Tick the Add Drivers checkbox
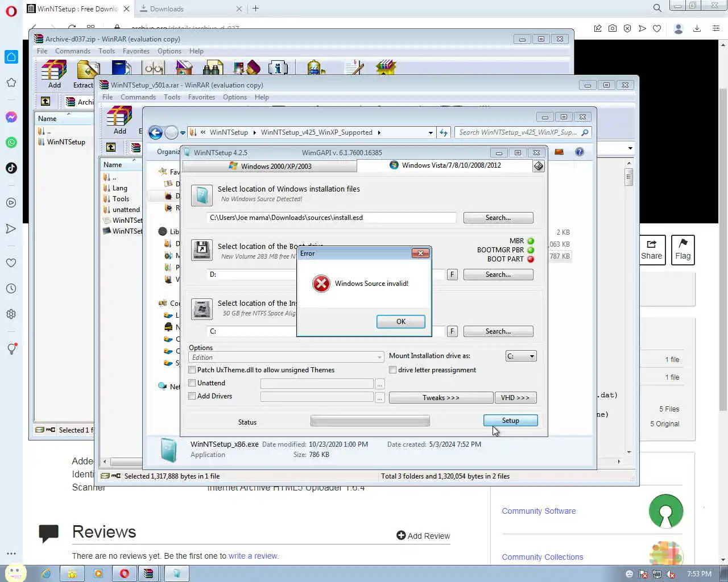The width and height of the screenshot is (728, 582). coord(192,396)
